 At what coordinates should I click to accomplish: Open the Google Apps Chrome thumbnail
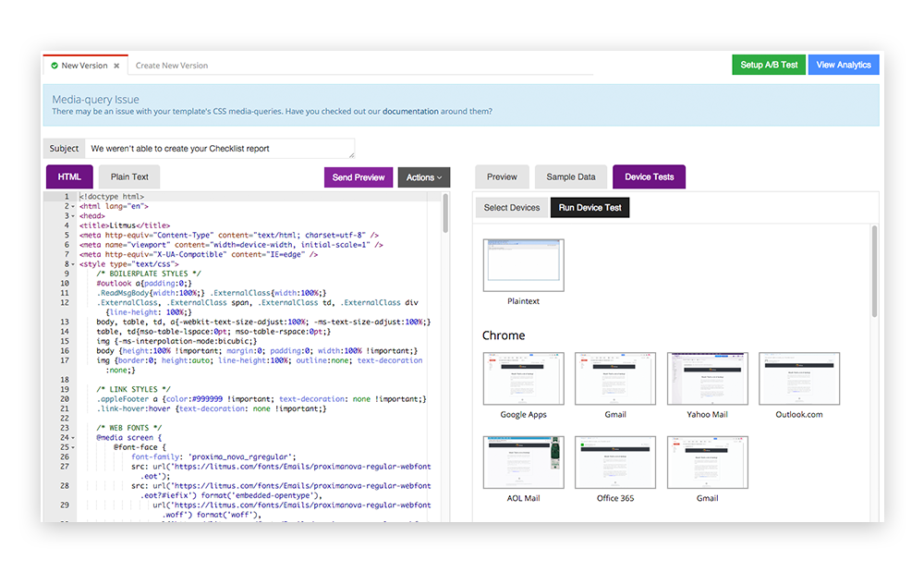(523, 378)
